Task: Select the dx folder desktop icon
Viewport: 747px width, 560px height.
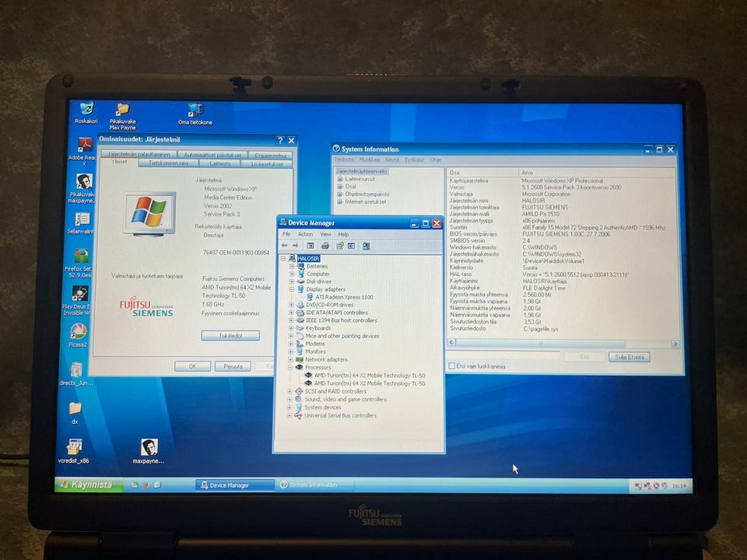Action: point(75,413)
